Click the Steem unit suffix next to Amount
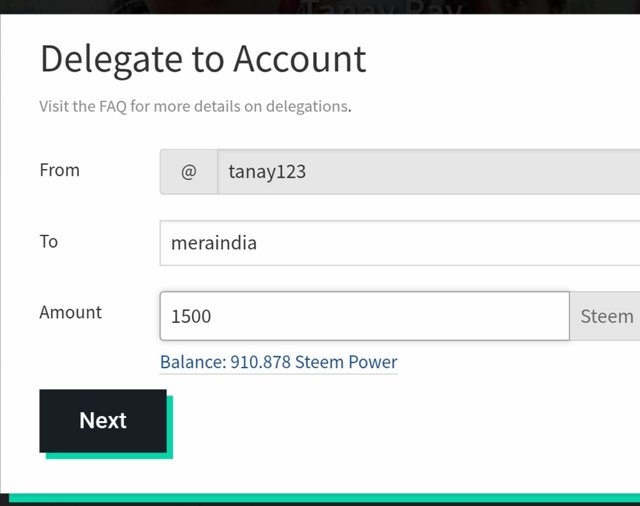640x506 pixels. 605,316
